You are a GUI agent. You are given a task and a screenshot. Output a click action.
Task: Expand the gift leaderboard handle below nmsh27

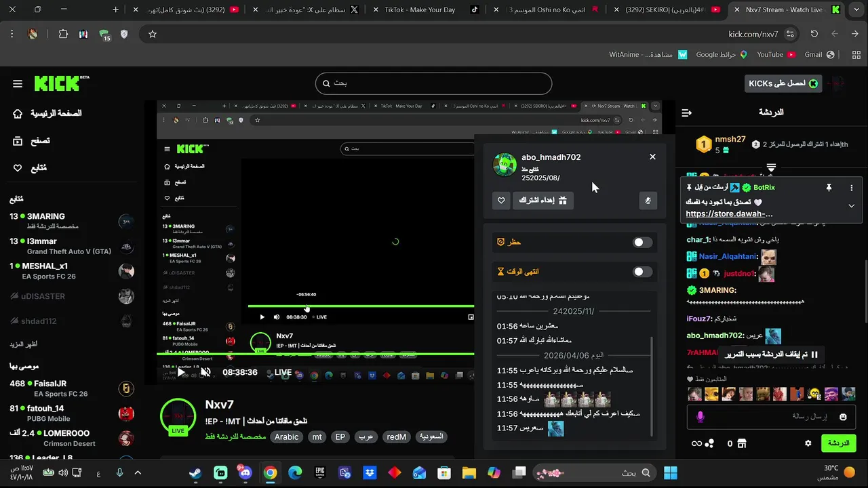(771, 167)
